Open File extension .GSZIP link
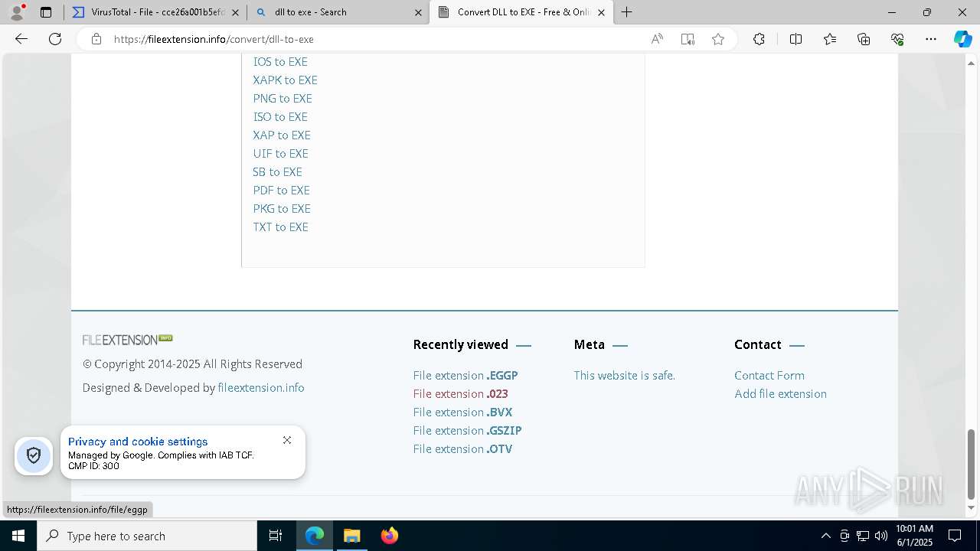The width and height of the screenshot is (980, 551). tap(468, 430)
